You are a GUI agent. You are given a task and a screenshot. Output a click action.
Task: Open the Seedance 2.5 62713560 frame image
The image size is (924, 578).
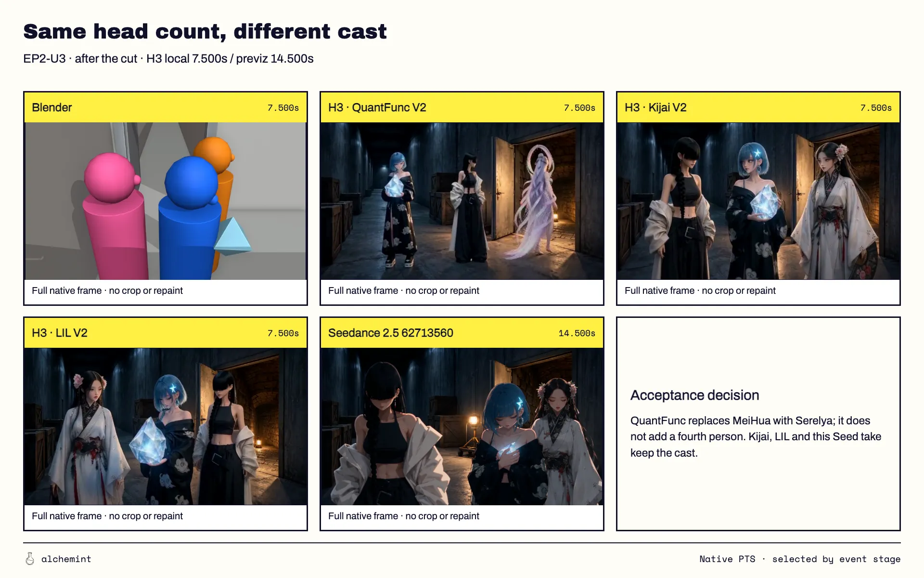(x=462, y=426)
